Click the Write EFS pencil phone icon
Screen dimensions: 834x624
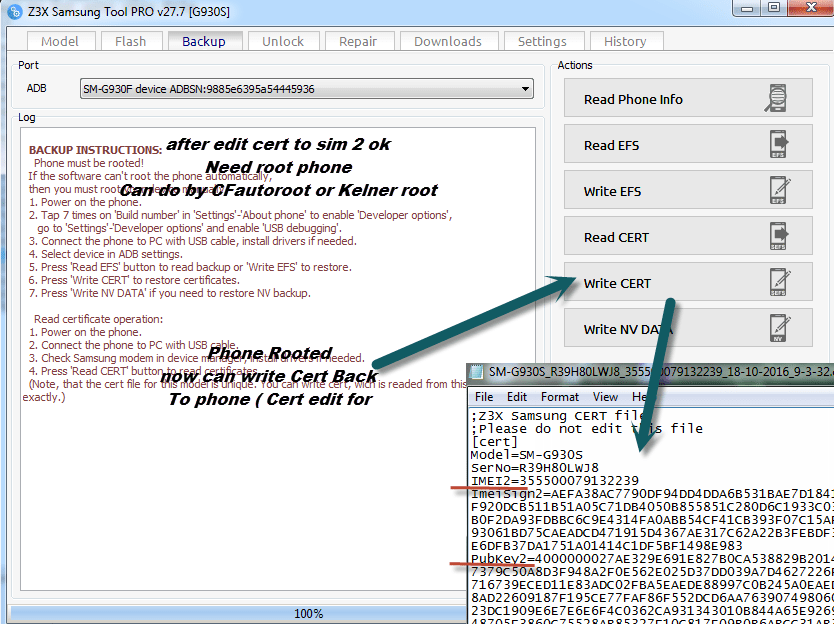[779, 190]
